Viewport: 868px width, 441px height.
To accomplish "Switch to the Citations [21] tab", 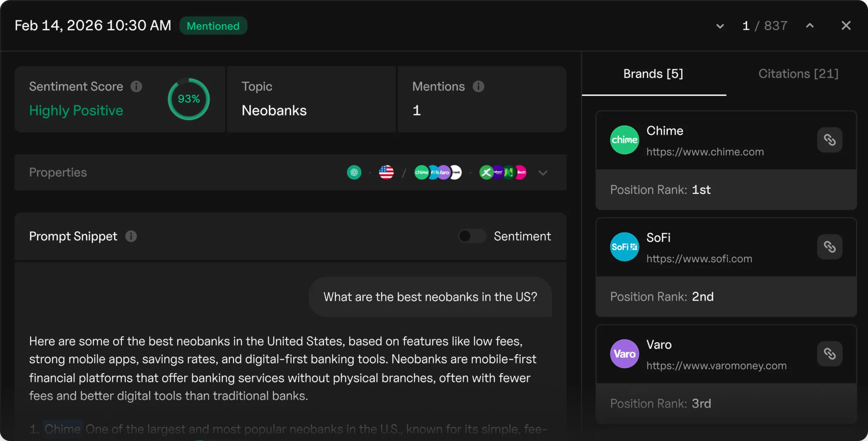I will pos(798,74).
